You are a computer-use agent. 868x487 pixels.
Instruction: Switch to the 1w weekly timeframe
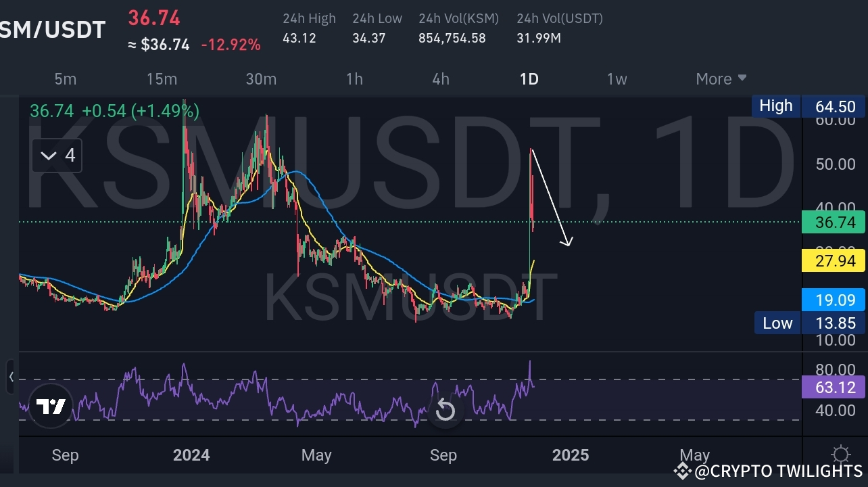(x=617, y=78)
